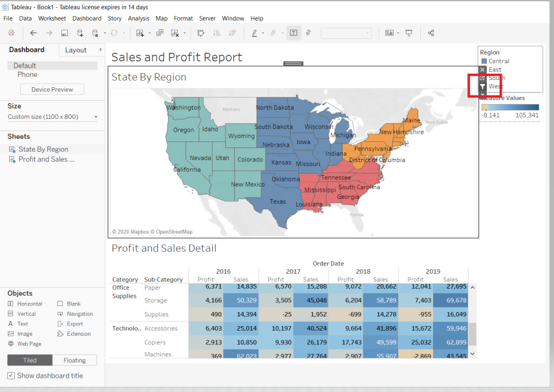Click the Redo forward arrow
The height and width of the screenshot is (392, 554).
(48, 33)
